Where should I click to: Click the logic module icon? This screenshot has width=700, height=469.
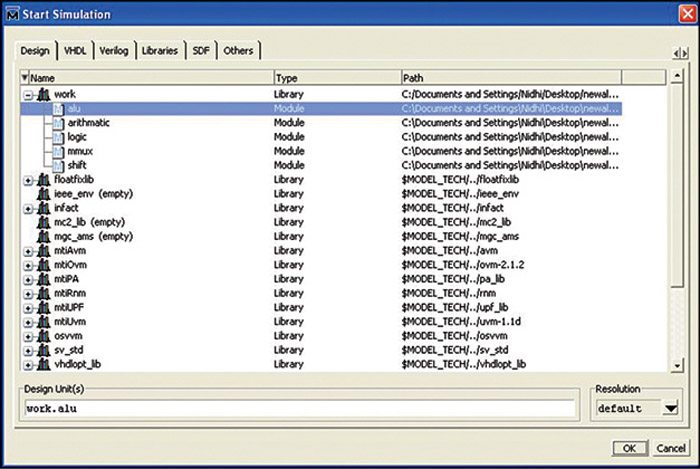point(57,136)
